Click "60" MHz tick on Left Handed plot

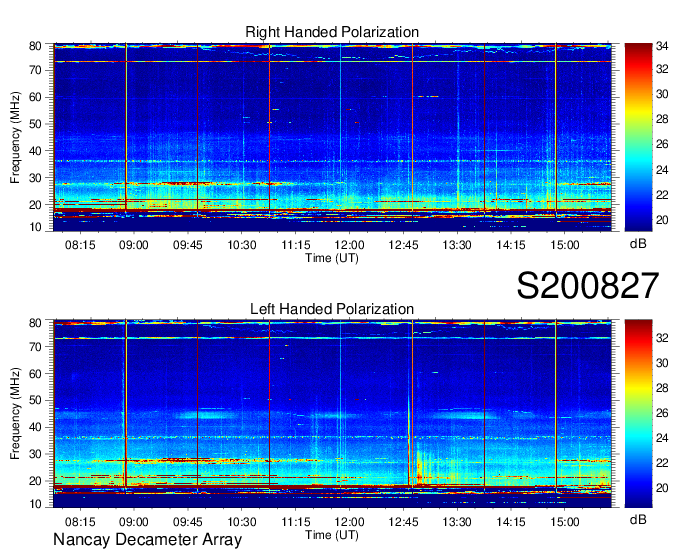click(35, 373)
